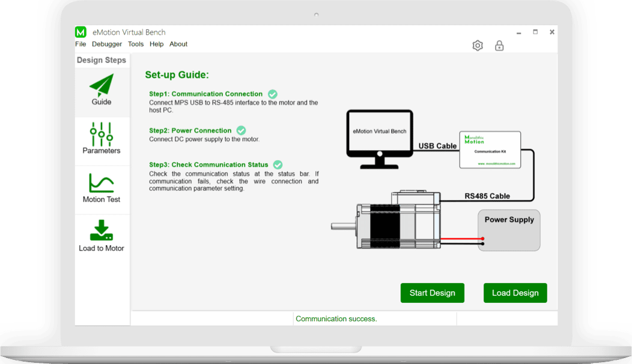632x364 pixels.
Task: Open the Debugger menu
Action: coord(107,44)
